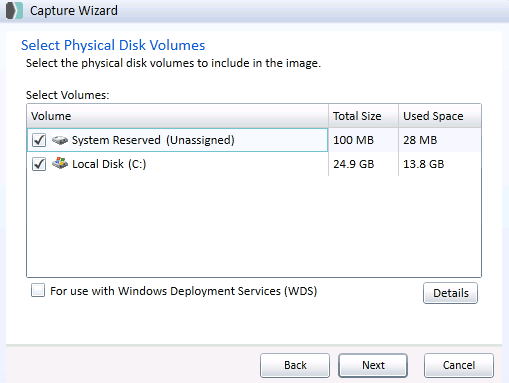Click the Capture Wizard app icon
The width and height of the screenshot is (509, 383).
click(x=14, y=10)
